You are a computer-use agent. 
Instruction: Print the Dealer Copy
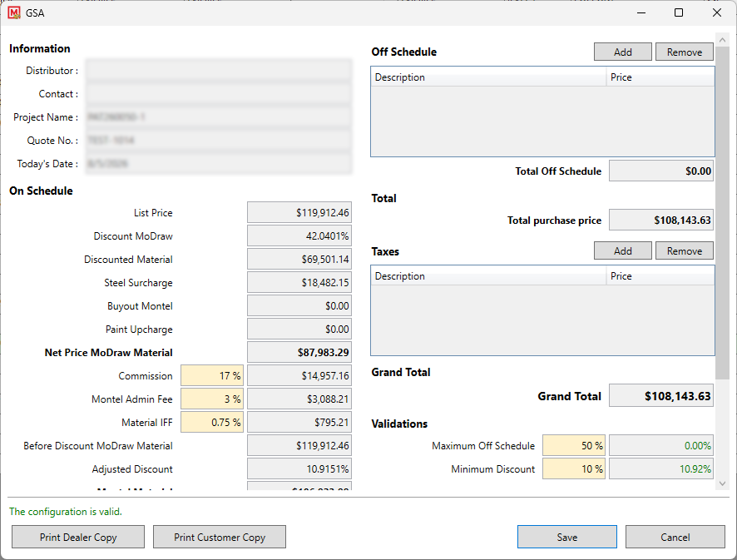pos(78,537)
